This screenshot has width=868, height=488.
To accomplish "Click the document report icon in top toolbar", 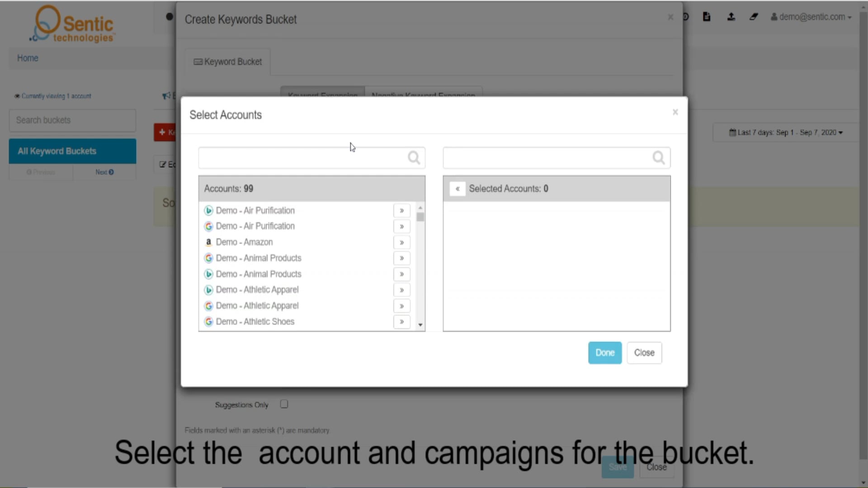I will [706, 17].
